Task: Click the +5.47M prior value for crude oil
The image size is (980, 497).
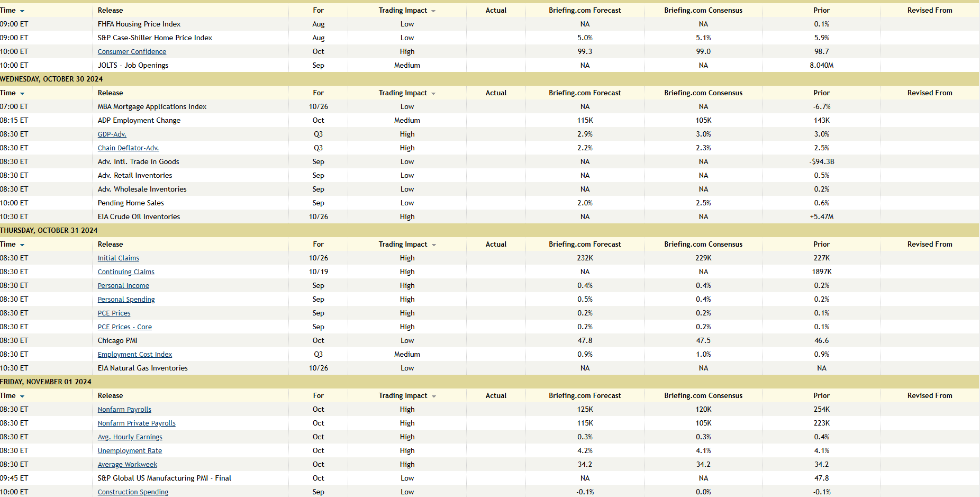Action: (821, 216)
